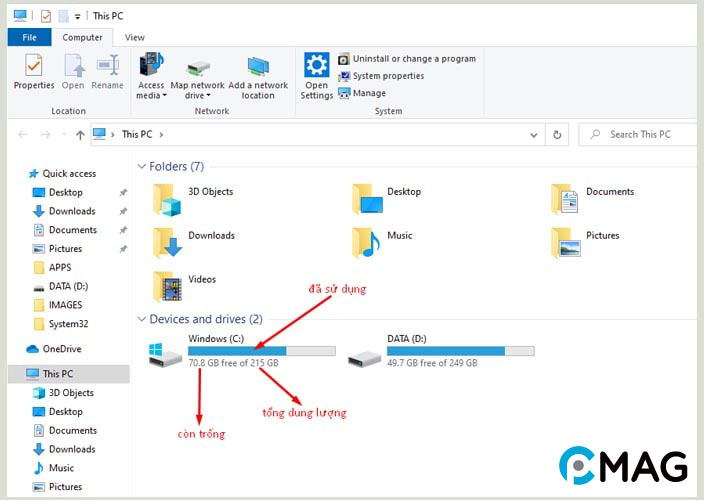This screenshot has width=704, height=500.
Task: Click the Rename ribbon icon
Action: coord(108,66)
